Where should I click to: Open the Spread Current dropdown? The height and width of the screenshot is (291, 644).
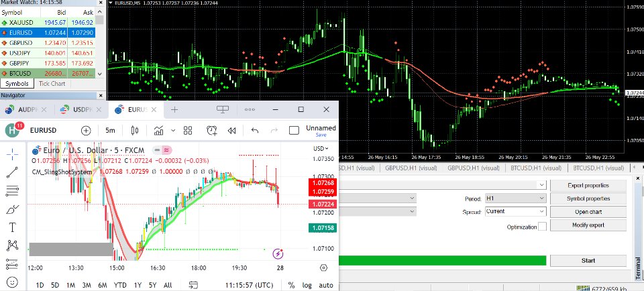tap(515, 211)
